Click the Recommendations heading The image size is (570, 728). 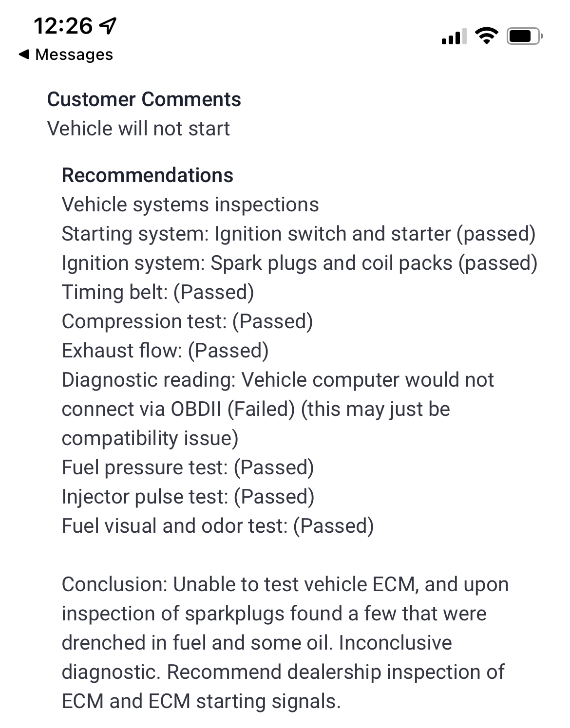pos(147,175)
